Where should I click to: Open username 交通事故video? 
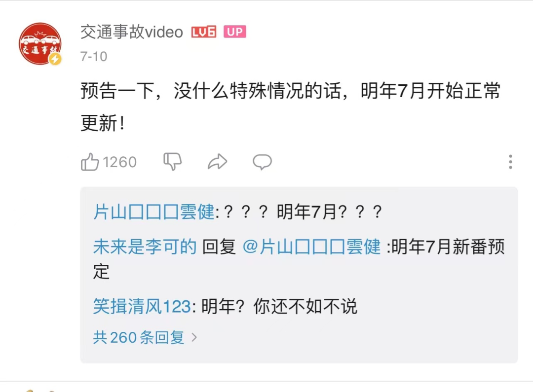pos(132,32)
